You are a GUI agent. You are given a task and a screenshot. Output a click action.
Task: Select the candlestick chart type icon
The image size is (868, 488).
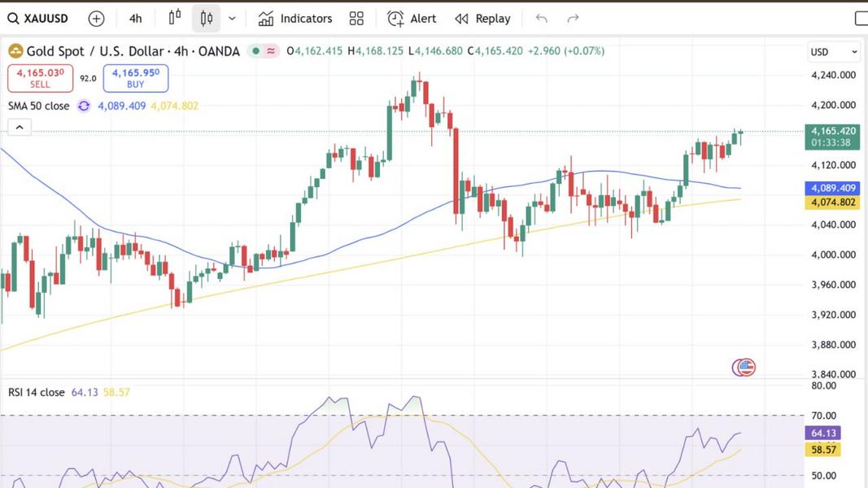coord(207,18)
